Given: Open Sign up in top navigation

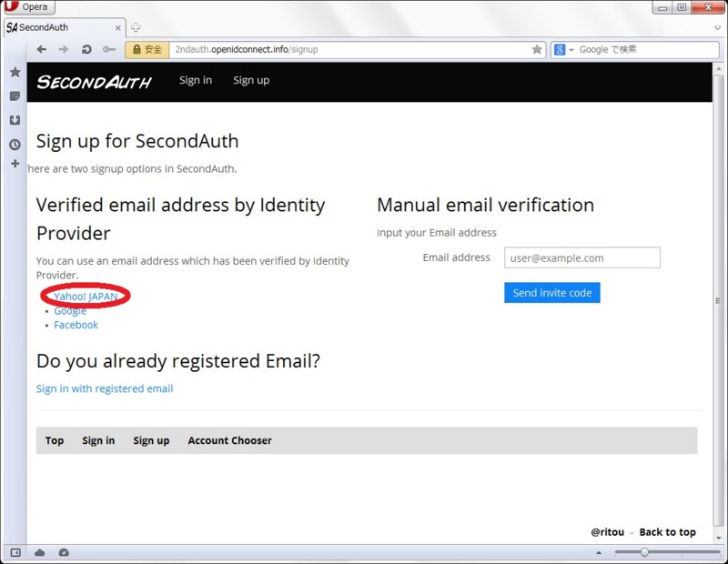Looking at the screenshot, I should point(251,80).
